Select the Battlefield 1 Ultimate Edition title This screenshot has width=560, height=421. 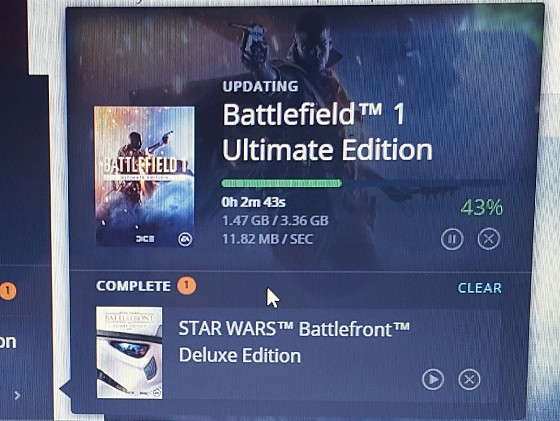[327, 132]
